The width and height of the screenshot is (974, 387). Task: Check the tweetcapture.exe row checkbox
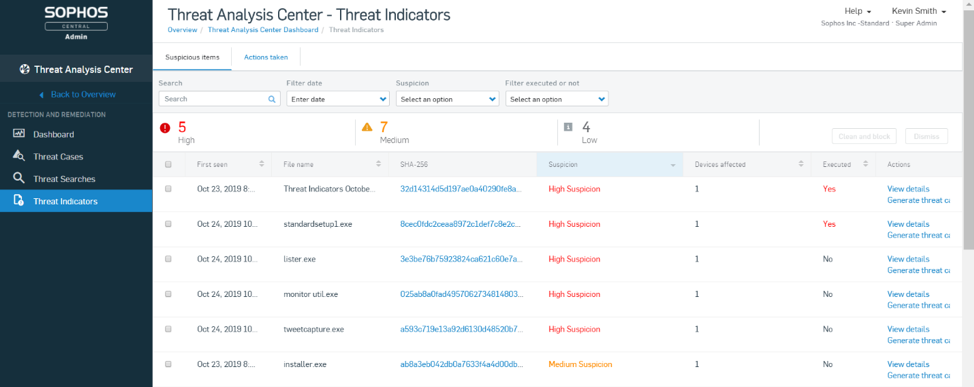click(168, 329)
